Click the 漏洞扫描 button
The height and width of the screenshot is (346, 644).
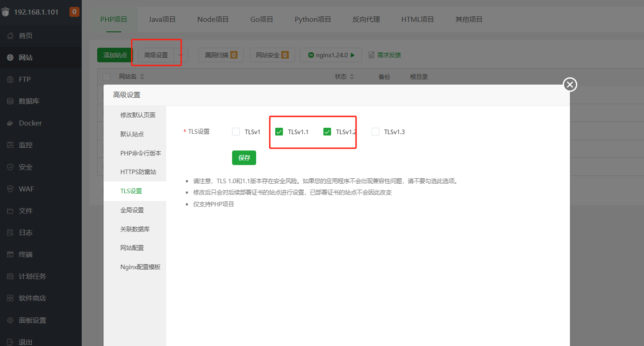tap(221, 55)
